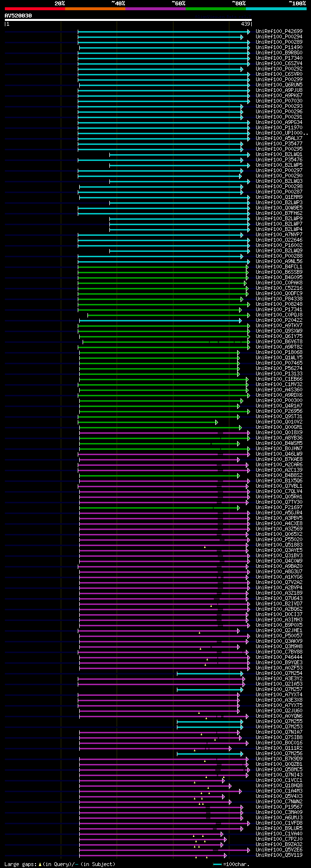Open hit UniRef100_A1KYG6
311x868 pixels.
tap(279, 577)
